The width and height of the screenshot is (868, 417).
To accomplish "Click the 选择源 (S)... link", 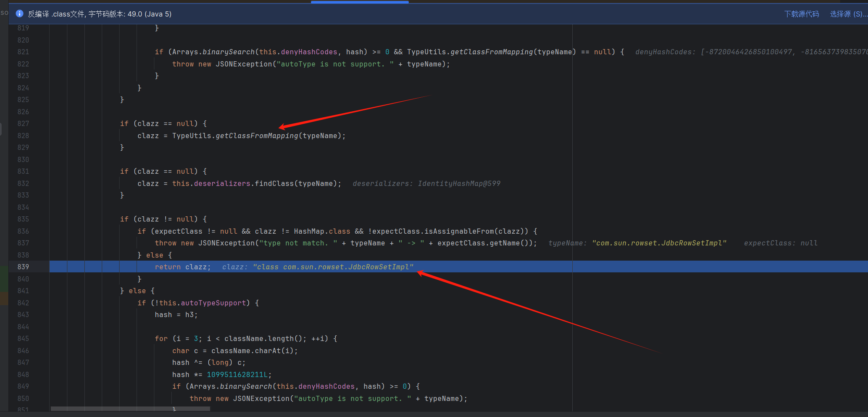I will point(848,14).
